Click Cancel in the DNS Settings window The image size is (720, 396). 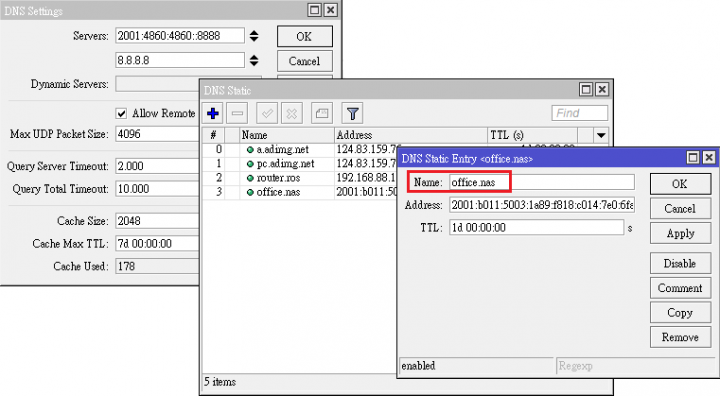tap(304, 61)
